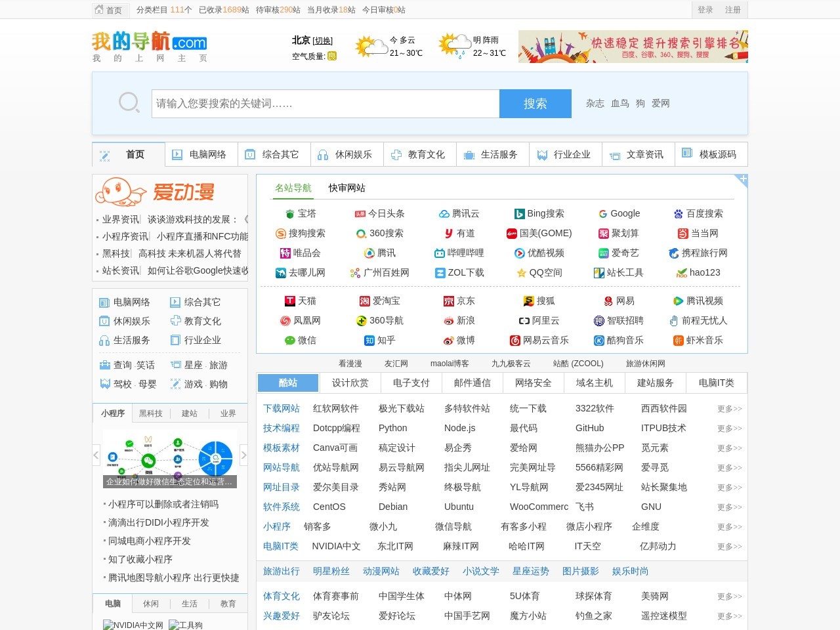Click the Google logo icon
The width and height of the screenshot is (840, 630).
pos(602,214)
